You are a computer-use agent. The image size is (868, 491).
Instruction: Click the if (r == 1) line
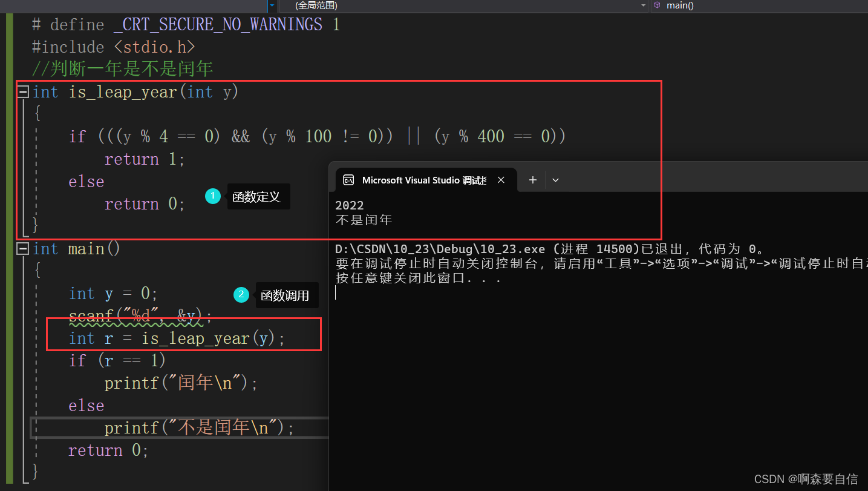click(x=117, y=361)
